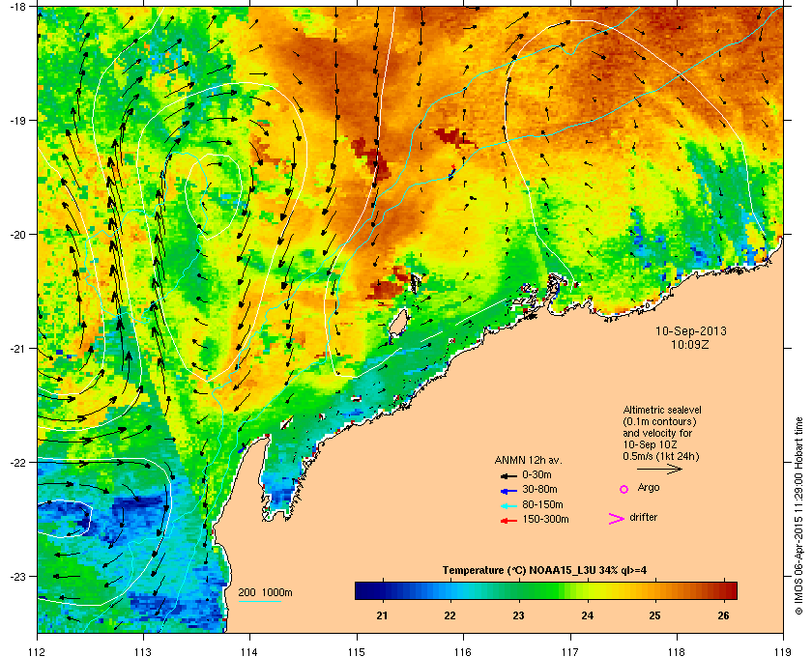Click the '10:09Z' time text
This screenshot has width=812, height=657.
[x=690, y=344]
